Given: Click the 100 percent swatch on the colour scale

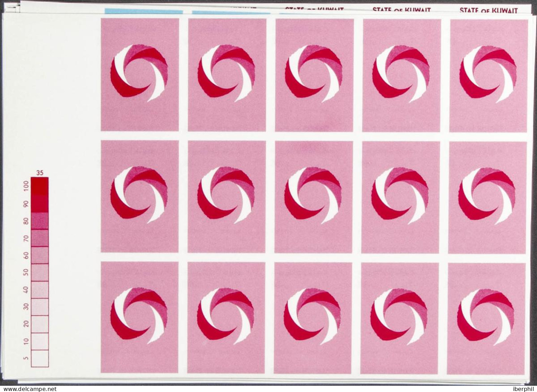Looking at the screenshot, I should 40,186.
